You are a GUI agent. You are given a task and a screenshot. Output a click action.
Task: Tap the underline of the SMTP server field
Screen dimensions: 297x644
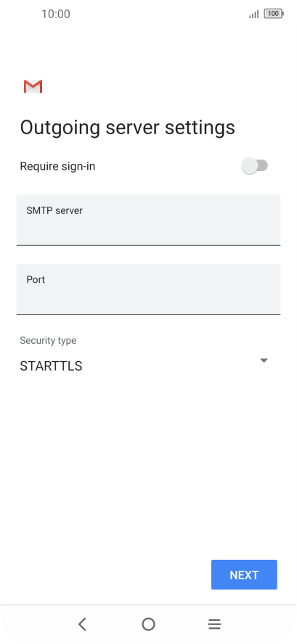pos(148,245)
